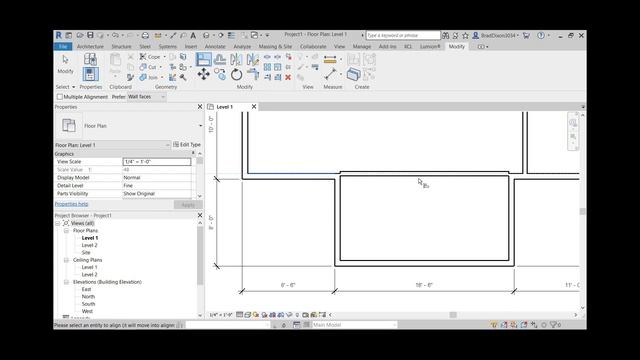640x360 pixels.
Task: Click the Cut geometry tool
Action: [x=148, y=67]
